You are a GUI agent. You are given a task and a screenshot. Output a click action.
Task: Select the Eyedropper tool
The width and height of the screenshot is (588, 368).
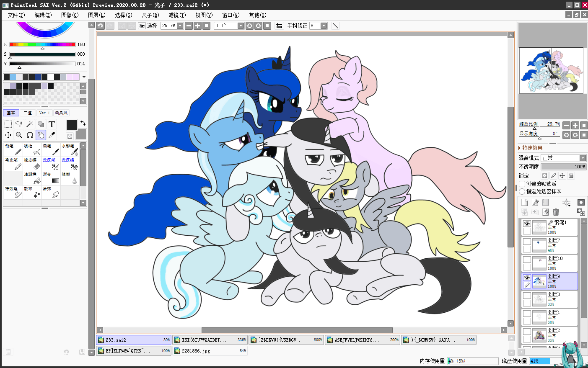coord(52,135)
